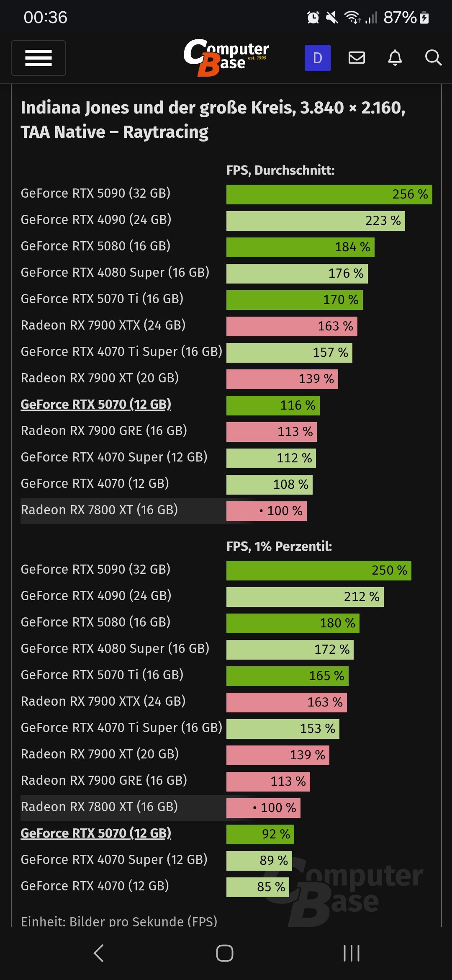Viewport: 452px width, 980px height.
Task: Open the messages envelope icon
Action: 357,58
